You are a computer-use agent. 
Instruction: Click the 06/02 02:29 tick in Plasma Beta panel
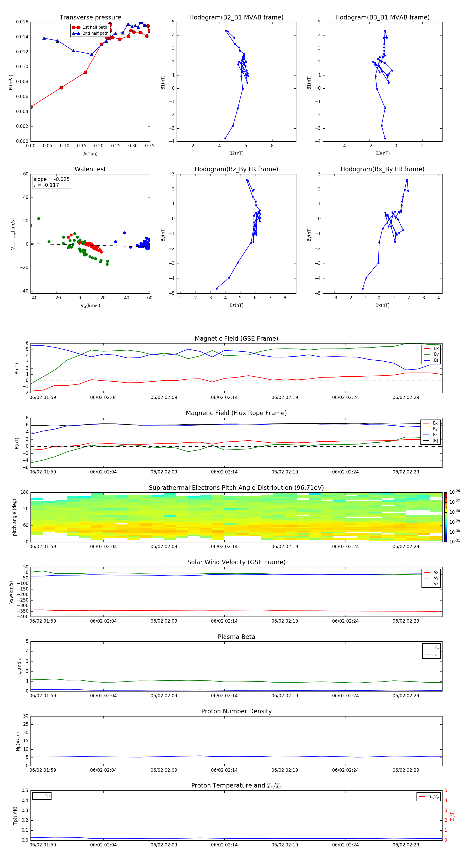click(406, 696)
